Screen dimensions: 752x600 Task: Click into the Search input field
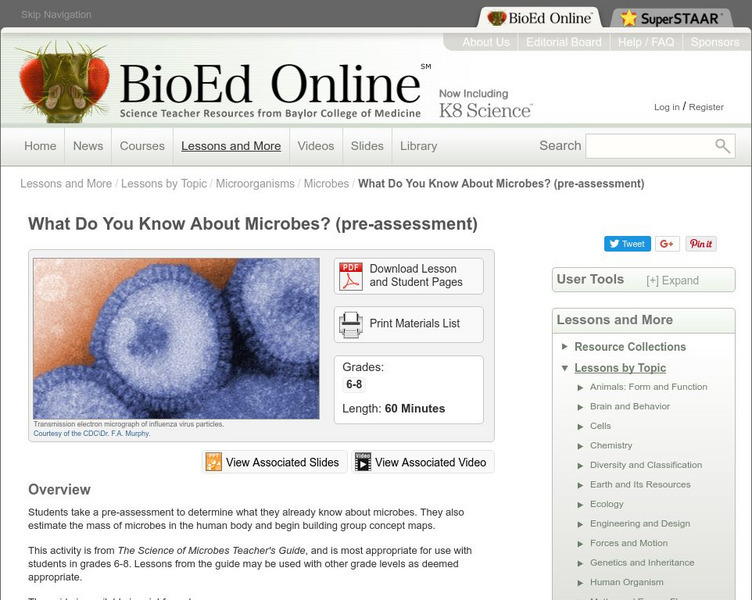point(649,146)
